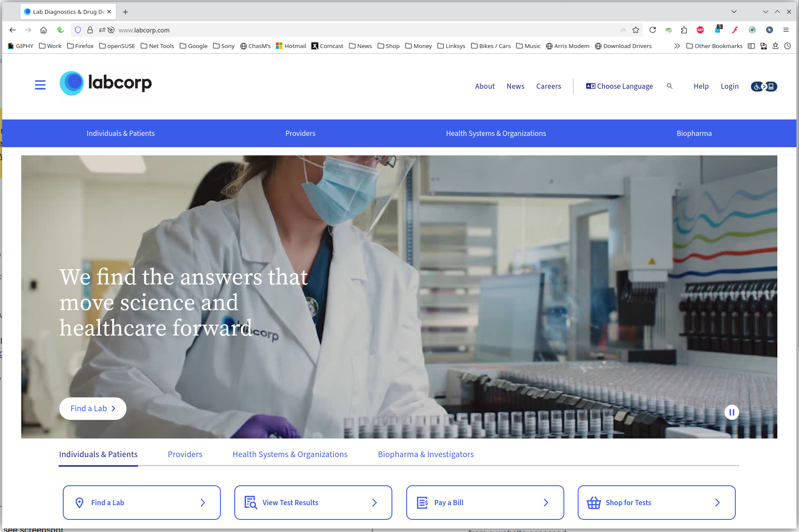Open Providers in the blue navbar
This screenshot has width=799, height=532.
[300, 133]
